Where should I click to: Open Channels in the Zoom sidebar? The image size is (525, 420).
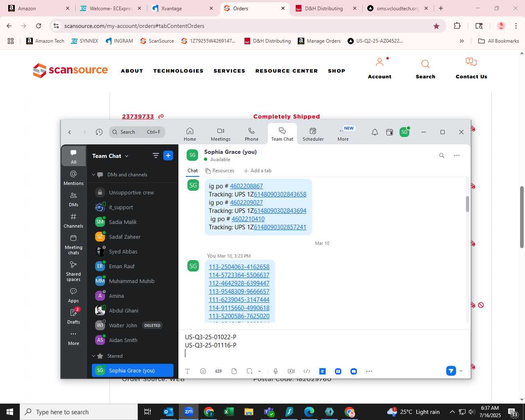[x=74, y=220]
